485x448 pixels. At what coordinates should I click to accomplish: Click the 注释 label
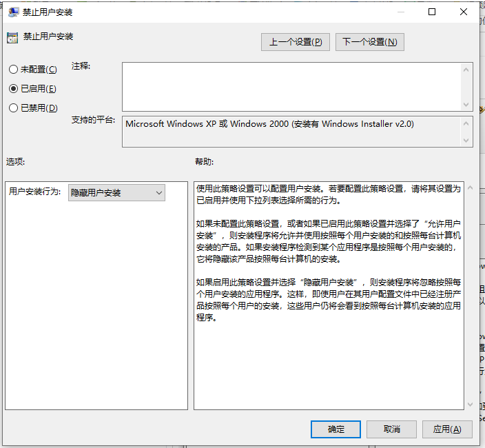pos(81,66)
